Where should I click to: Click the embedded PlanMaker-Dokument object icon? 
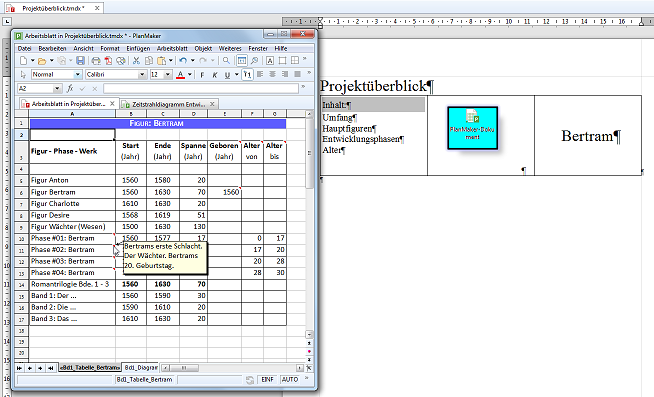(x=473, y=128)
